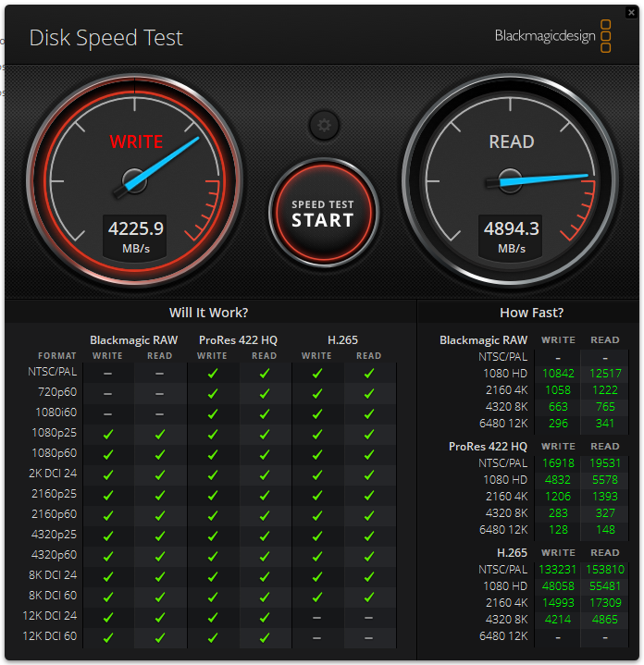Click the write speed value 4225.9

pos(136,229)
